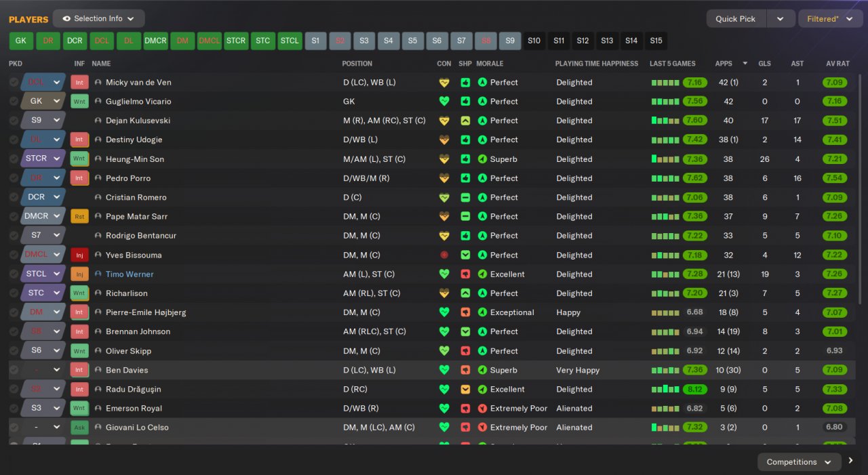Sort by the PLAYING TIME HAPPINESS header
Image resolution: width=868 pixels, height=475 pixels.
point(597,64)
